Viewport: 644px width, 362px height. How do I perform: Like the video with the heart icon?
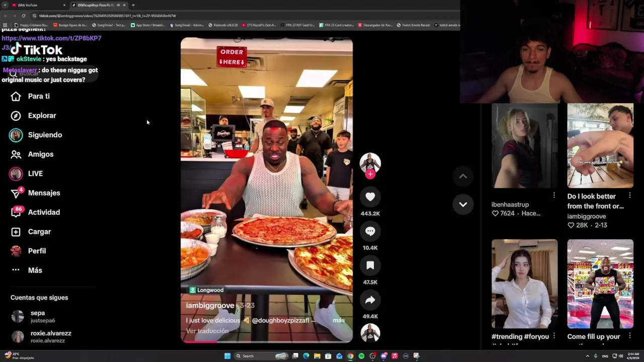tap(370, 197)
